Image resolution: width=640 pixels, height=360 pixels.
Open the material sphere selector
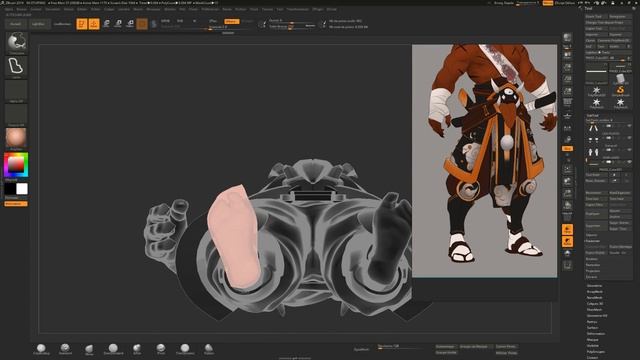[x=16, y=139]
